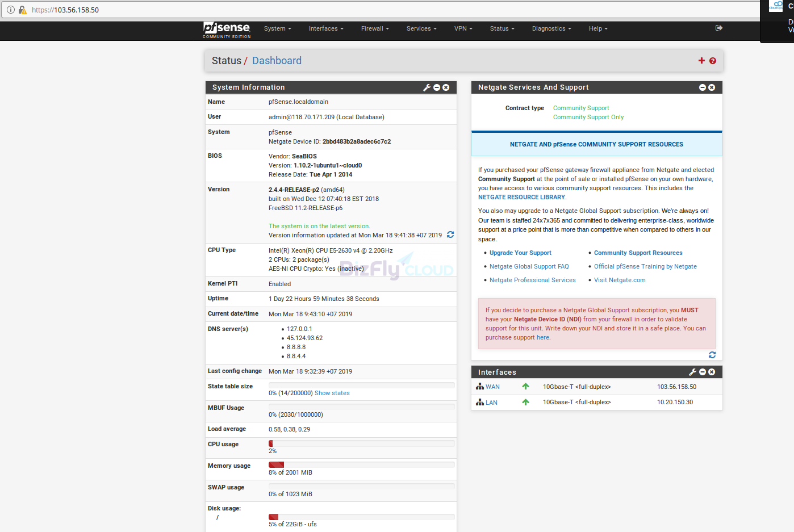Click DNS server 45.124.93.62 entry
This screenshot has height=532, width=794.
pos(304,338)
